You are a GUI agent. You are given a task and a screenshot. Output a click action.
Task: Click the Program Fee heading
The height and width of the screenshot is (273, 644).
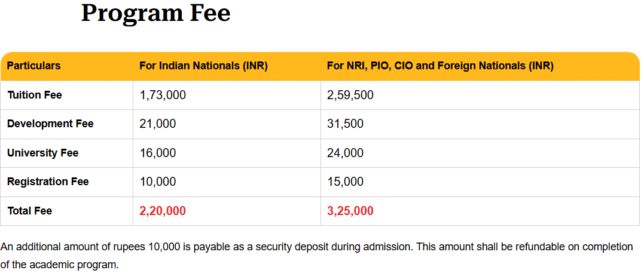155,13
